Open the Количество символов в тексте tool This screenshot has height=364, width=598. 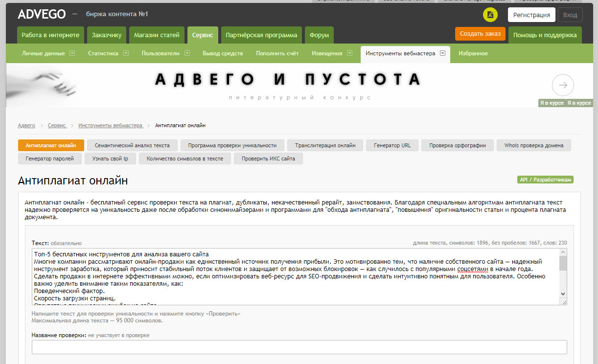point(185,159)
